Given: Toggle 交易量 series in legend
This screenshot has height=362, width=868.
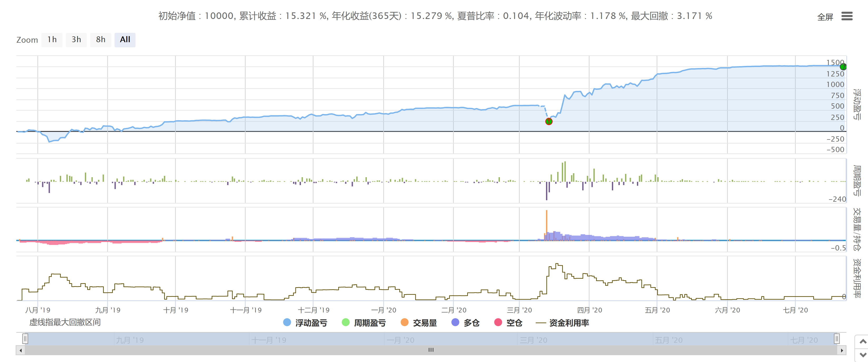Looking at the screenshot, I should click(x=424, y=323).
